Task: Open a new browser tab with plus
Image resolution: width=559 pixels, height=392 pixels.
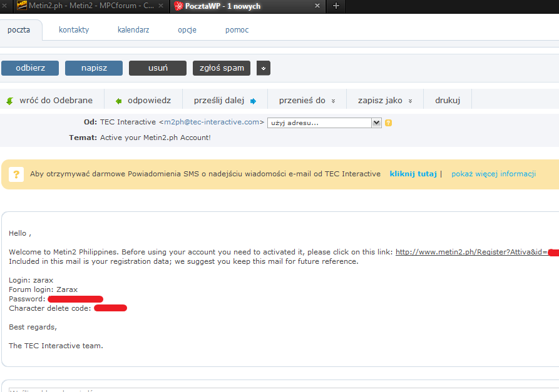Action: [x=336, y=6]
